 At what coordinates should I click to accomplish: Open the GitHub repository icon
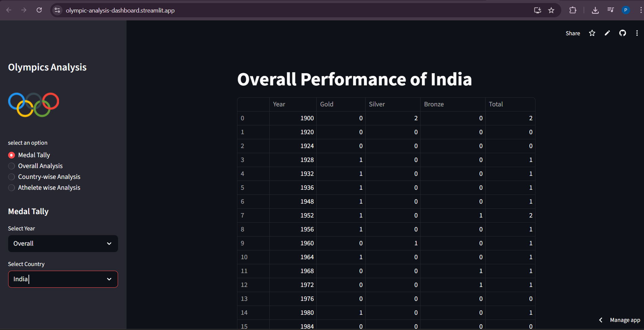coord(623,33)
